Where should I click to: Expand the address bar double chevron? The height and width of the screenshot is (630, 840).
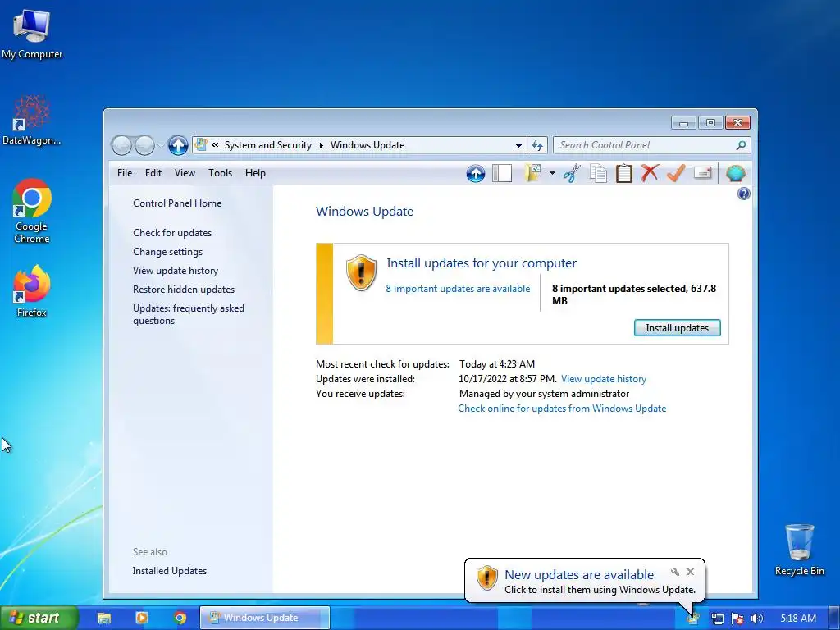(215, 144)
